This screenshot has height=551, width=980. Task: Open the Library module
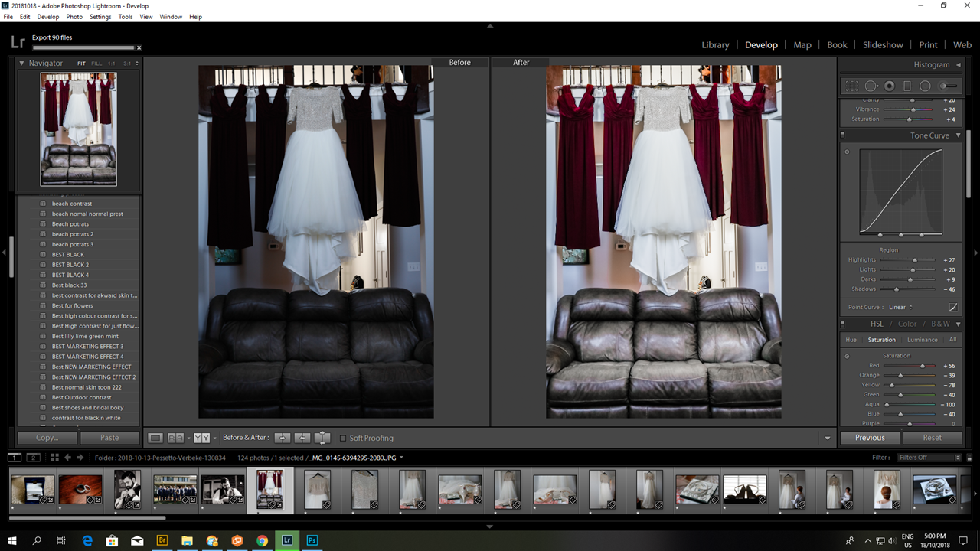coord(715,45)
